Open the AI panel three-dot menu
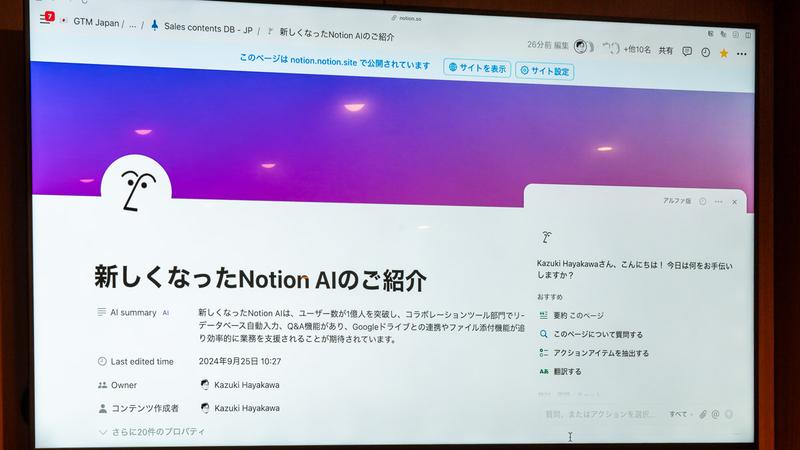This screenshot has width=800, height=450. [718, 202]
